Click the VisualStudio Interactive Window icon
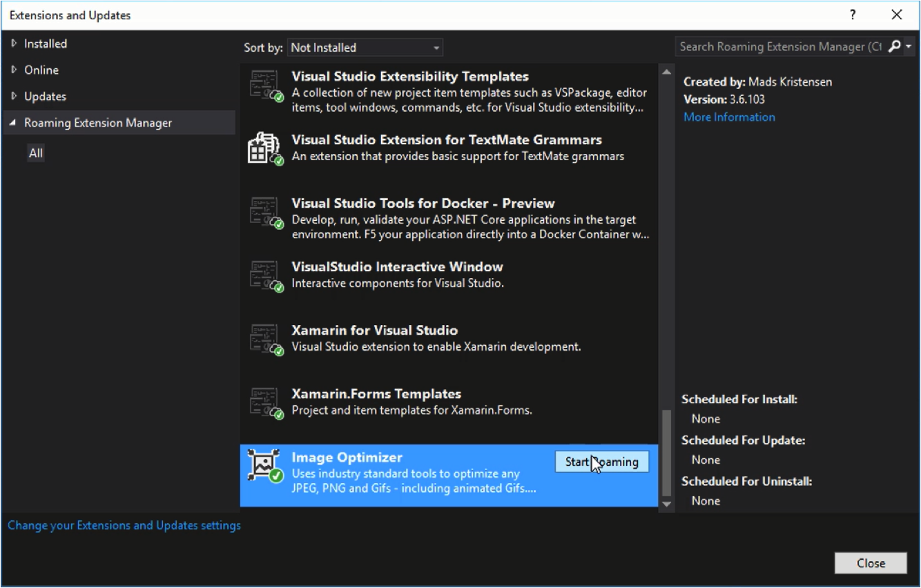Image resolution: width=921 pixels, height=588 pixels. pyautogui.click(x=266, y=276)
